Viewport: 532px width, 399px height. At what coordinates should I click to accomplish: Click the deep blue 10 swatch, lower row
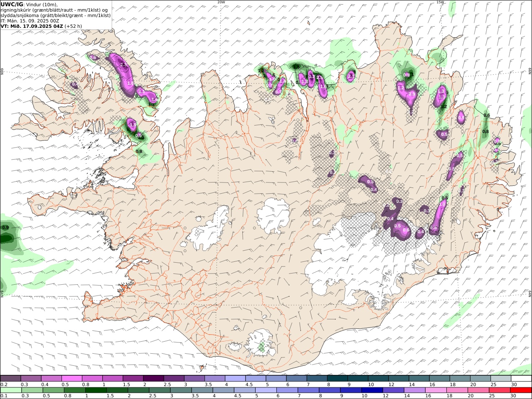(372, 390)
